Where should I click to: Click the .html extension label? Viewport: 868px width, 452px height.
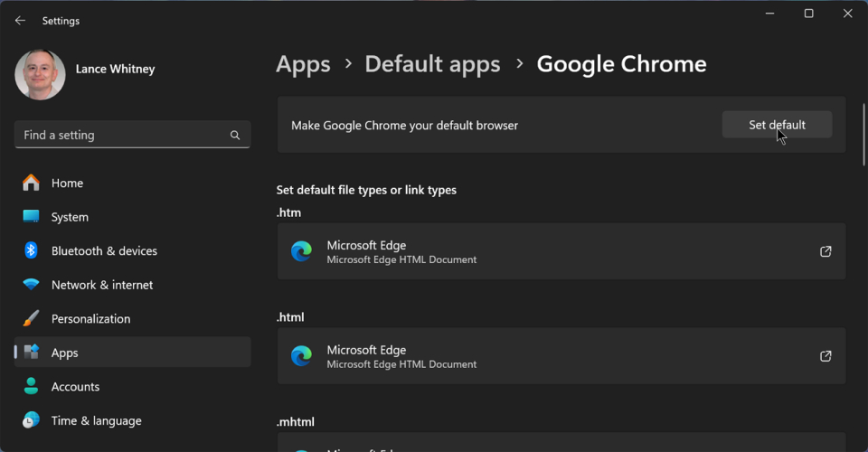[290, 317]
